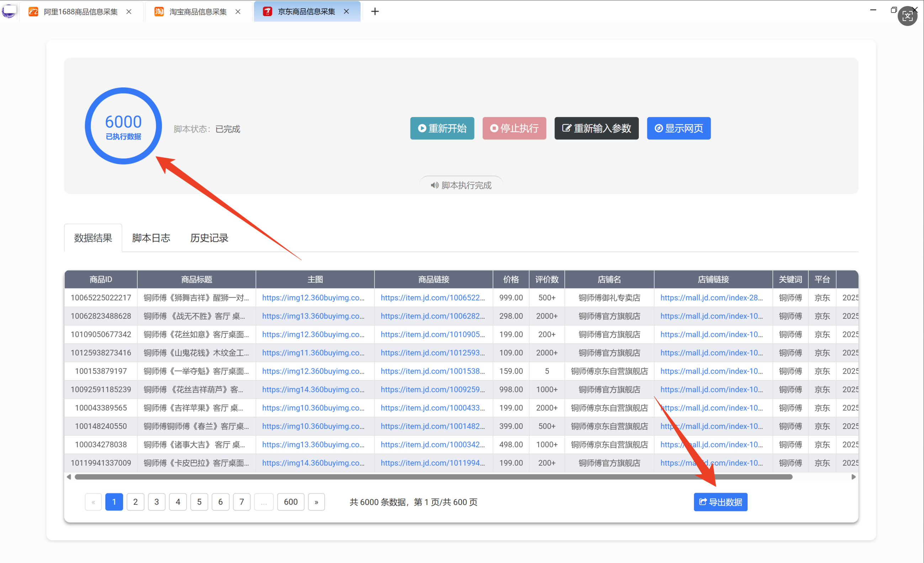Viewport: 924px width, 563px height.
Task: Close the 淘宝商品信息采集 tab
Action: click(238, 12)
